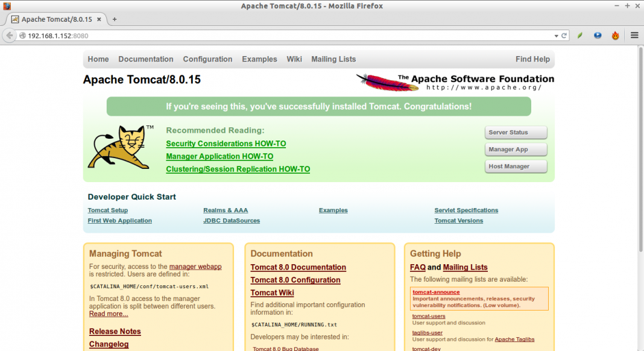Image resolution: width=644 pixels, height=351 pixels.
Task: Open Clustering/Session Replication HOW-TO link
Action: 238,169
